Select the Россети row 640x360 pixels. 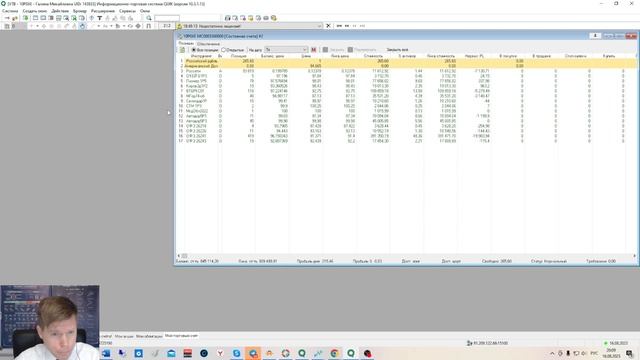click(x=406, y=71)
